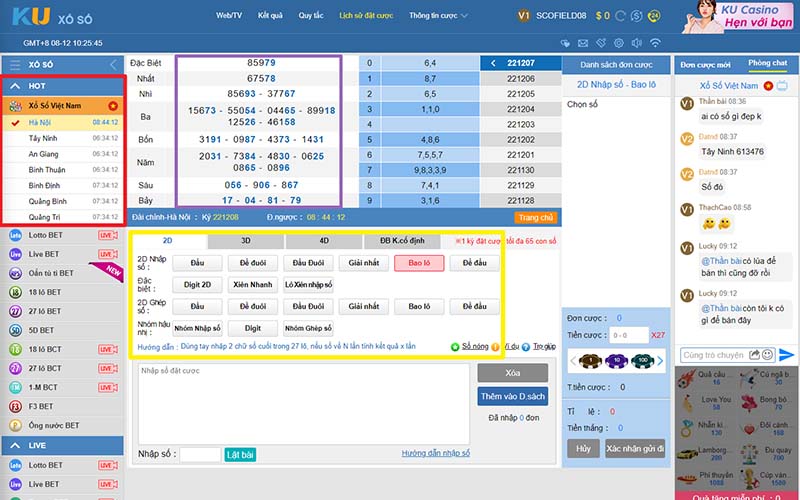Select the Bao lô option in 2D Nhập số
The width and height of the screenshot is (800, 500).
point(419,263)
